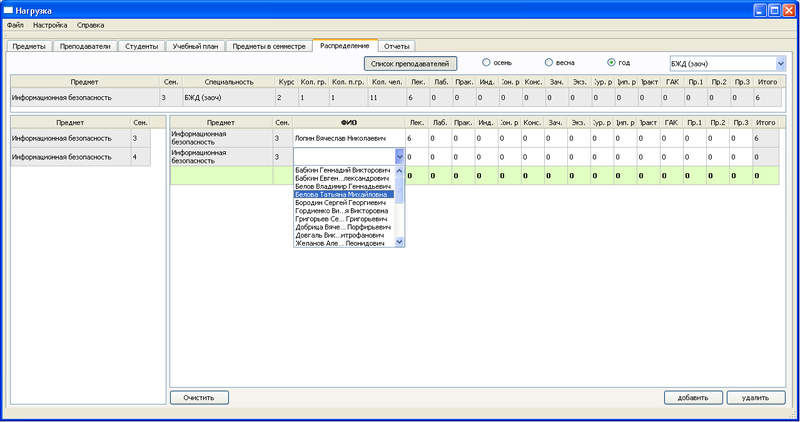800x422 pixels.
Task: Open the Настройка menu
Action: (50, 25)
